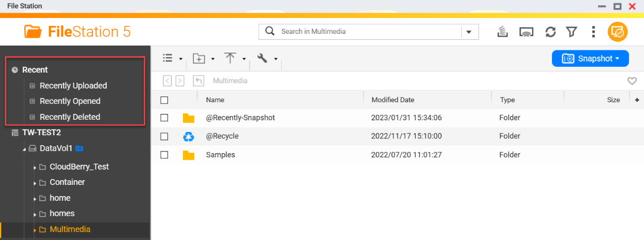The width and height of the screenshot is (644, 240).
Task: Add Multimedia to favorites with the heart
Action: (632, 81)
